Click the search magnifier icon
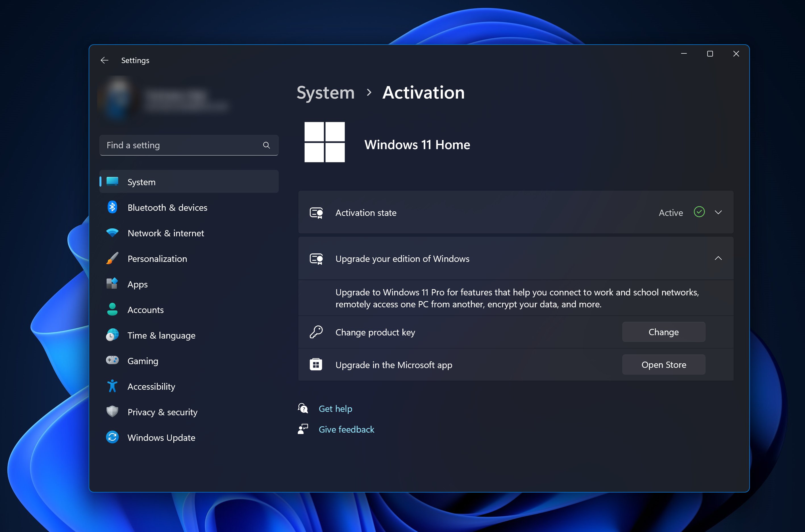 pos(267,145)
